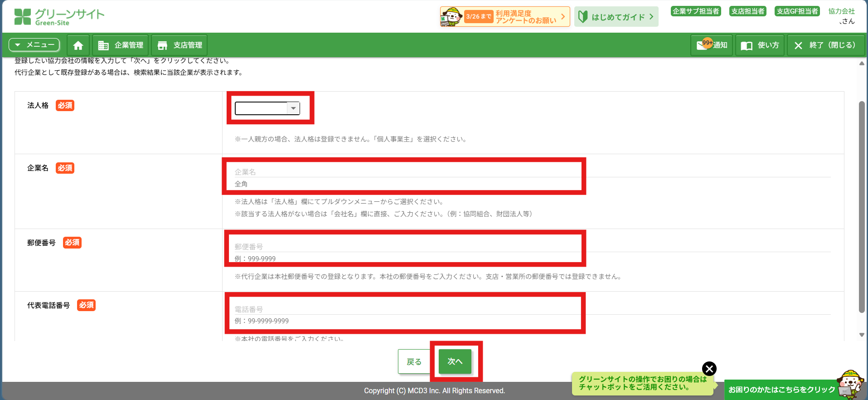This screenshot has width=868, height=400.
Task: Open the はじめてガイド link
Action: (616, 17)
